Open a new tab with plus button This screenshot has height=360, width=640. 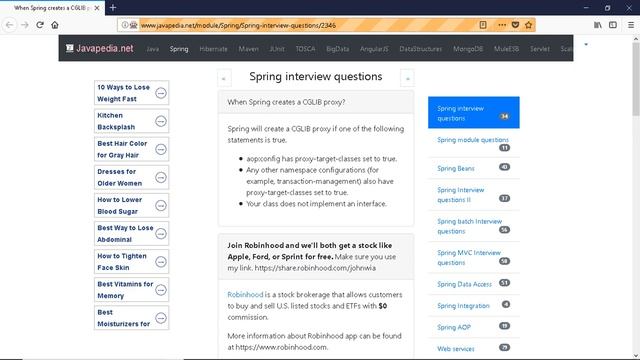coord(113,7)
